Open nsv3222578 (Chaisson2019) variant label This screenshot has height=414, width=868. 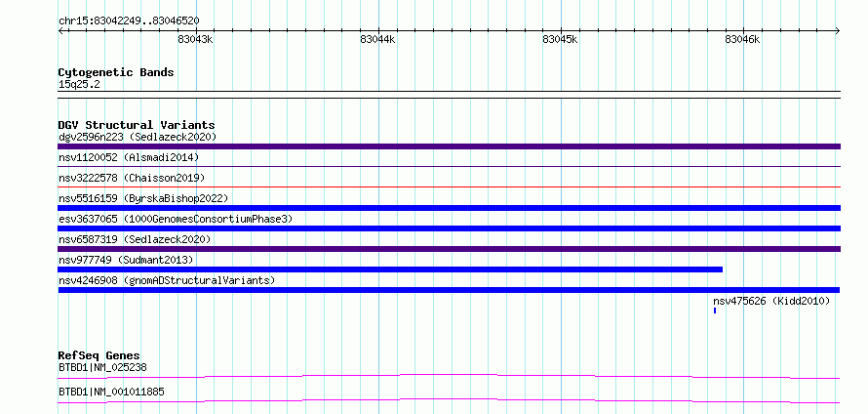132,178
